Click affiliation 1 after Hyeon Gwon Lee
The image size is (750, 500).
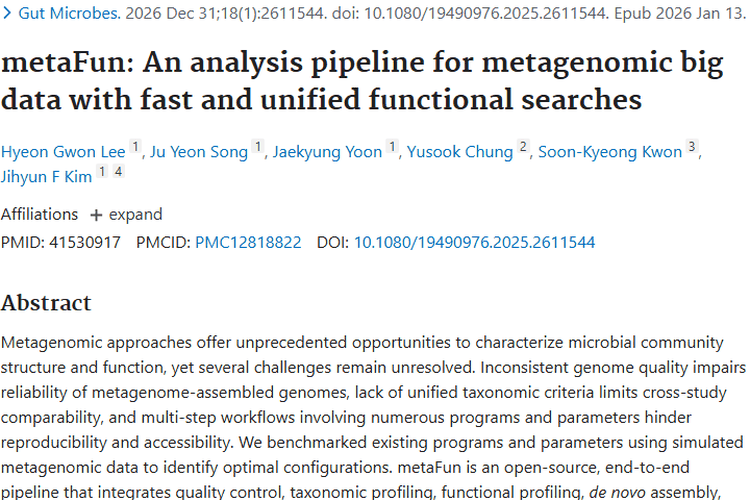(x=135, y=148)
